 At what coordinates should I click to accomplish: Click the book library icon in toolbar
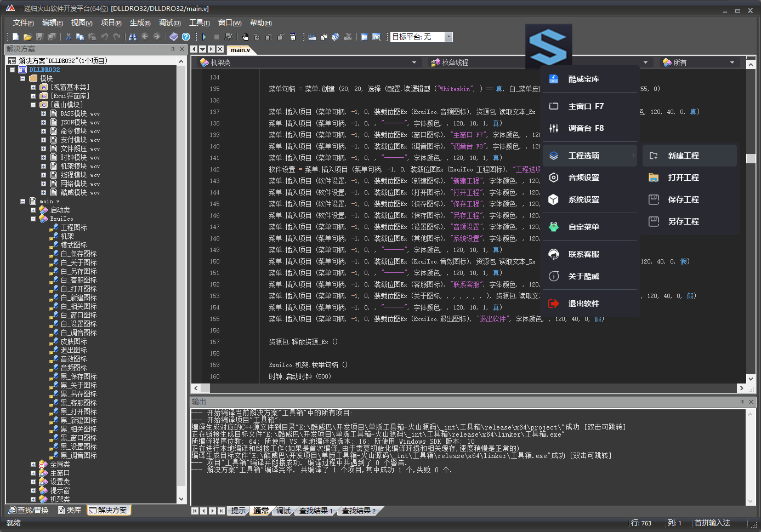tap(174, 37)
